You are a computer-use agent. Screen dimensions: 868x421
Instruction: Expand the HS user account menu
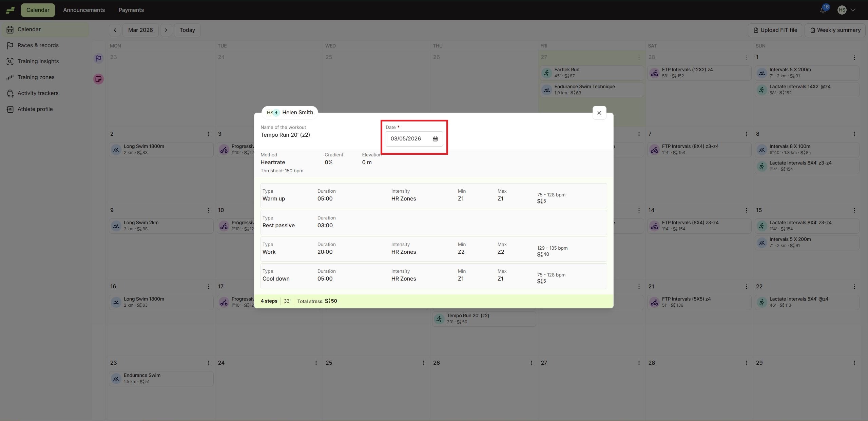[846, 10]
